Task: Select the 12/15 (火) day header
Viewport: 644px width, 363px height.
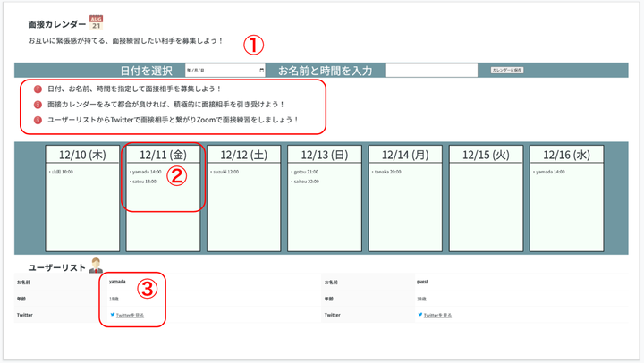Action: tap(486, 155)
